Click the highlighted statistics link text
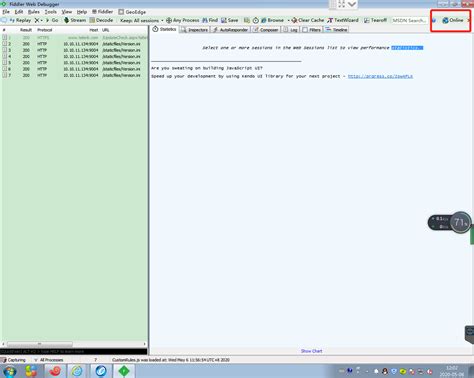Screen dimensions: 474x378 tap(407, 48)
